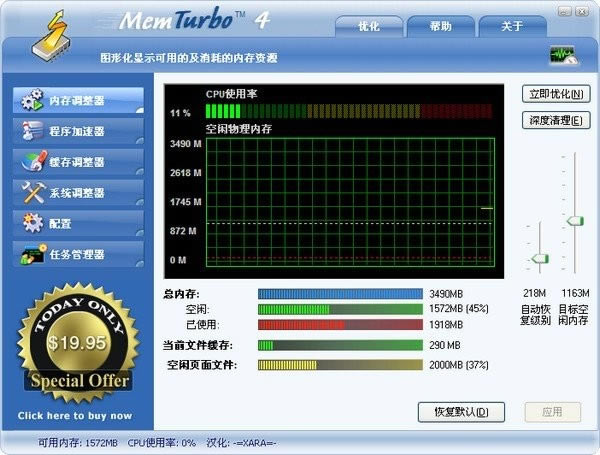Click the 系统调整器 wrench icon
600x455 pixels.
(x=32, y=192)
